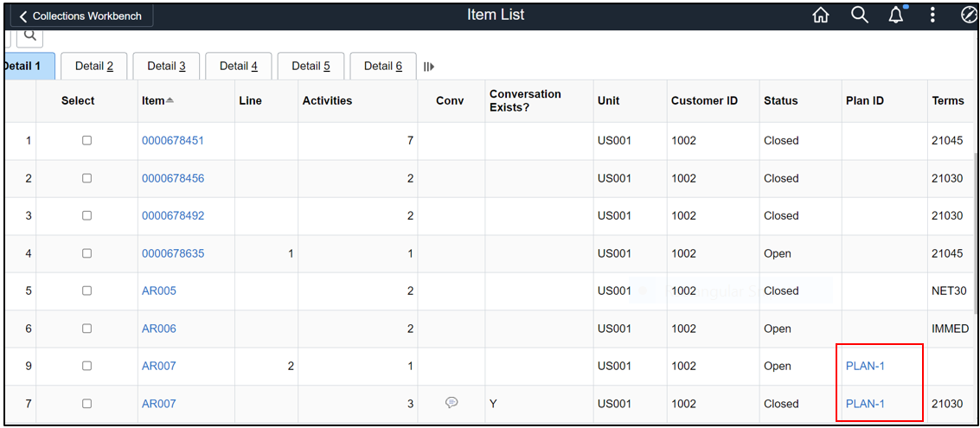980x428 pixels.
Task: Open the global search magnifier icon
Action: (859, 16)
